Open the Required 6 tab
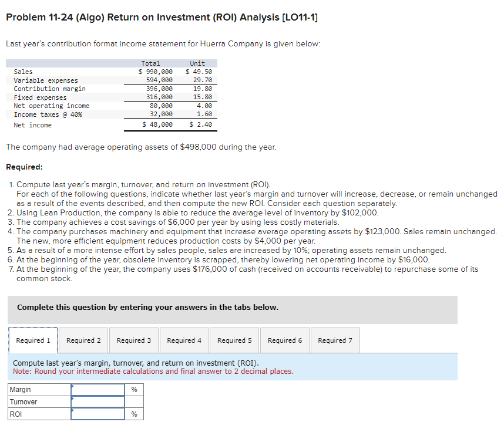This screenshot has width=504, height=422. 284,340
